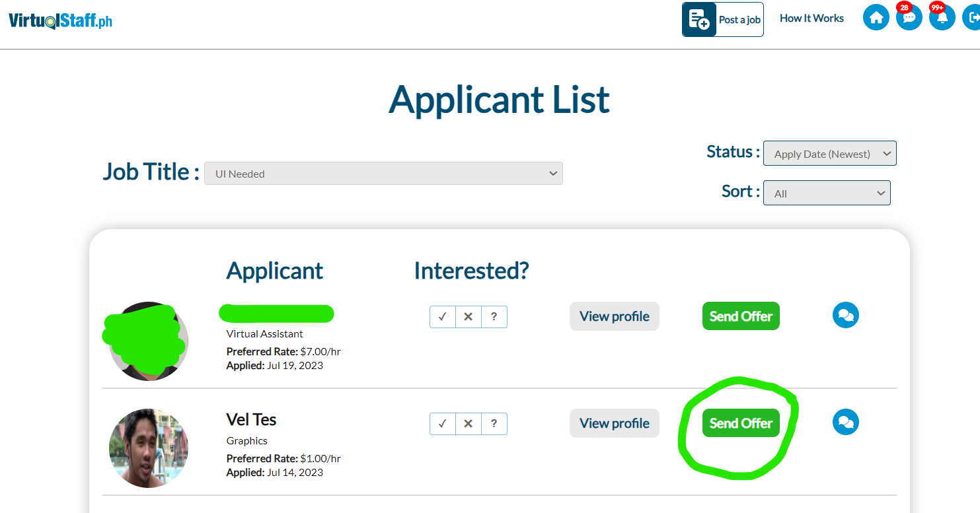The image size is (980, 513).
Task: Click the Vel Tes applicant name
Action: point(251,419)
